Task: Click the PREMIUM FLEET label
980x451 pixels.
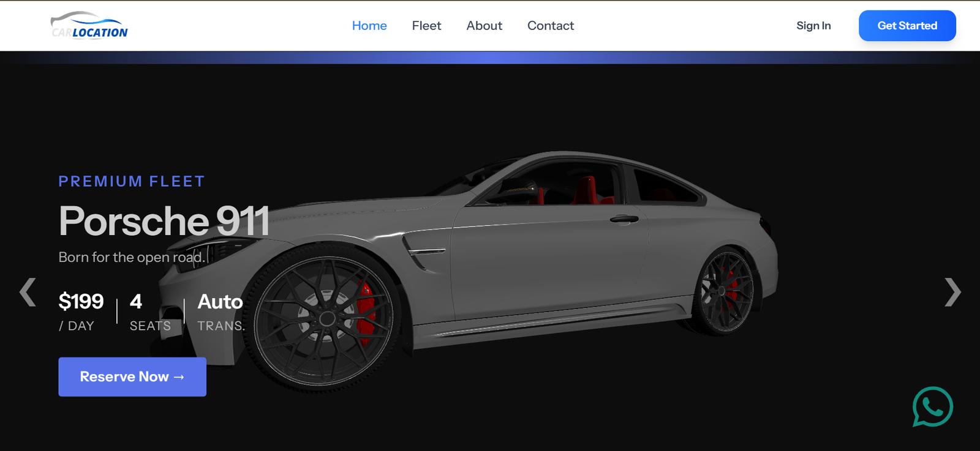Action: point(132,182)
